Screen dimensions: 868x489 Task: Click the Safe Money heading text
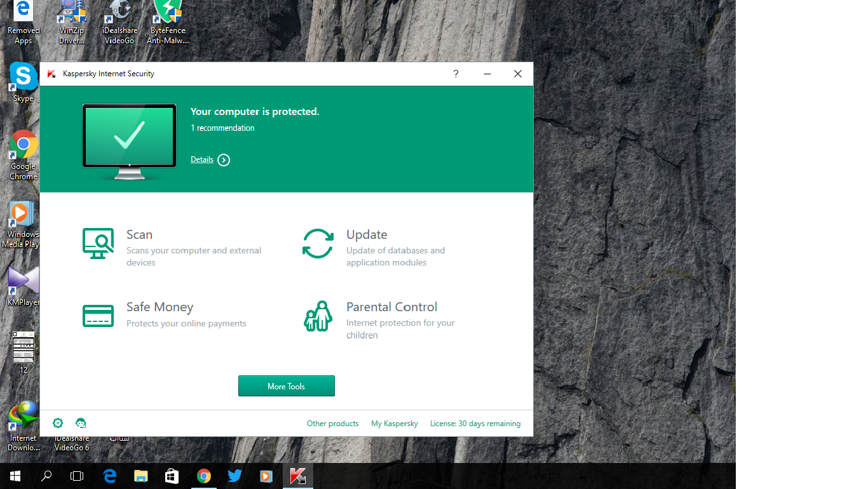[159, 307]
